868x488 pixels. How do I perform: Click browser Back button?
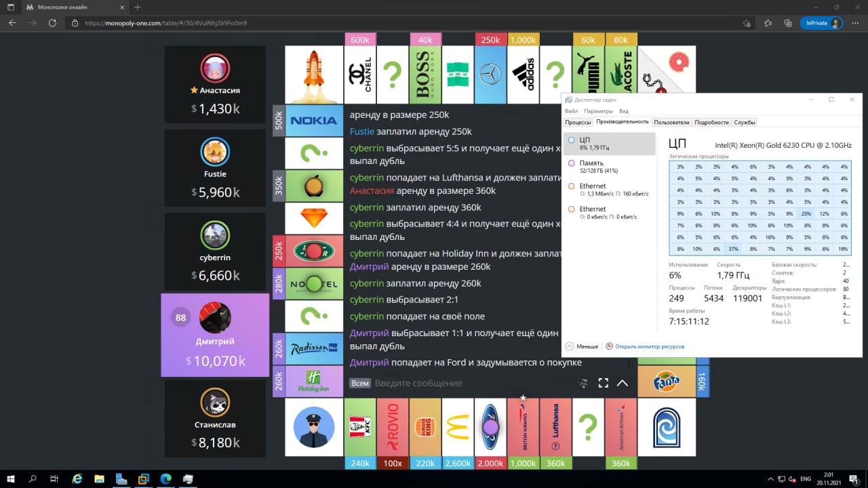pos(12,22)
